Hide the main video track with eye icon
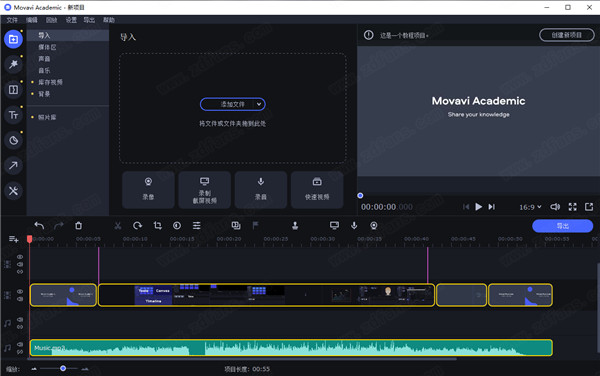600x376 pixels. 20,291
